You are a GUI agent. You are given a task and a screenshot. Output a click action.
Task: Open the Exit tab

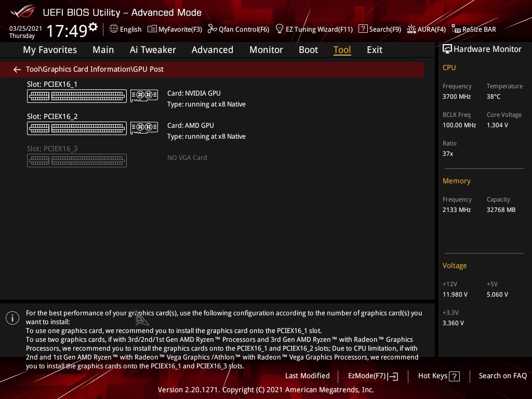click(375, 50)
